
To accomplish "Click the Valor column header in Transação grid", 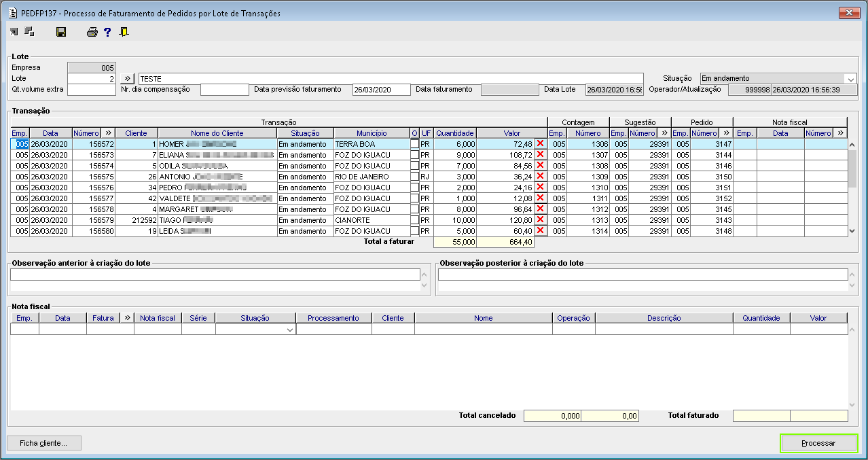I will (511, 133).
